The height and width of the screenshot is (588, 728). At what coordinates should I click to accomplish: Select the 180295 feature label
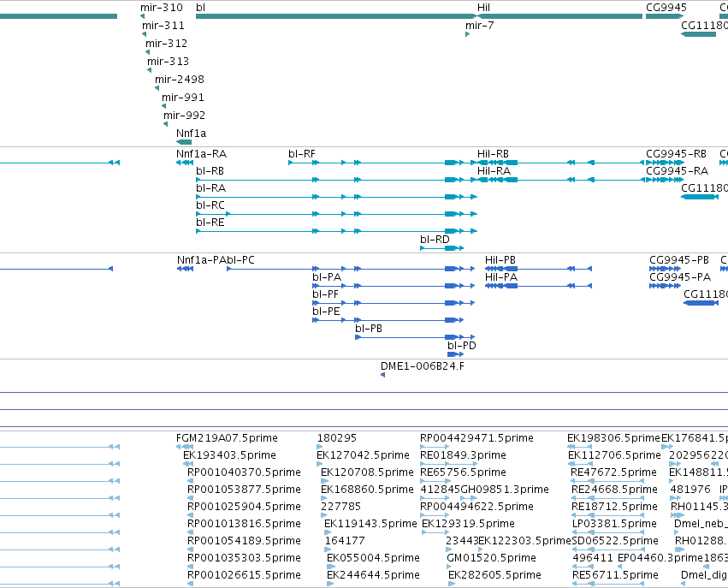337,438
